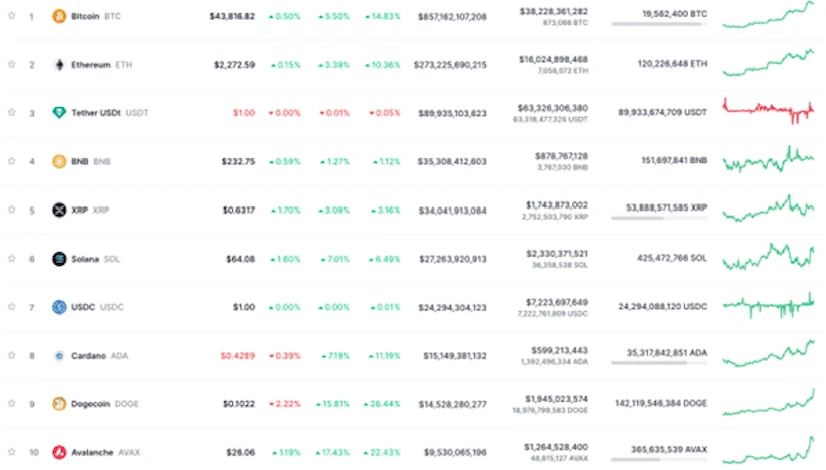Click the BNB coin logo icon
Screen dimensions: 826x470
coord(59,161)
